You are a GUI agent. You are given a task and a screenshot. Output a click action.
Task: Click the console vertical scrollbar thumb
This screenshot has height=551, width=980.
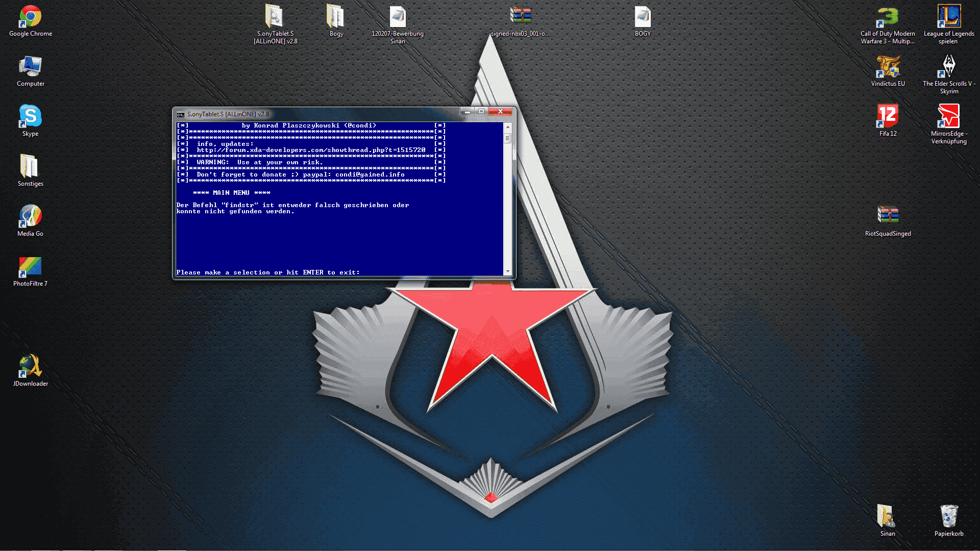click(507, 138)
